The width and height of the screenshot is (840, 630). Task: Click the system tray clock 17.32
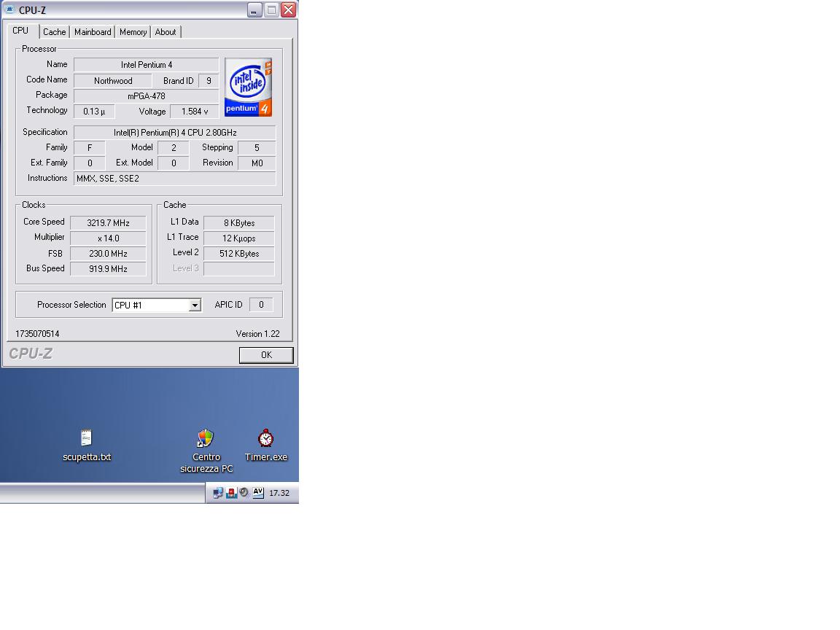coord(279,493)
